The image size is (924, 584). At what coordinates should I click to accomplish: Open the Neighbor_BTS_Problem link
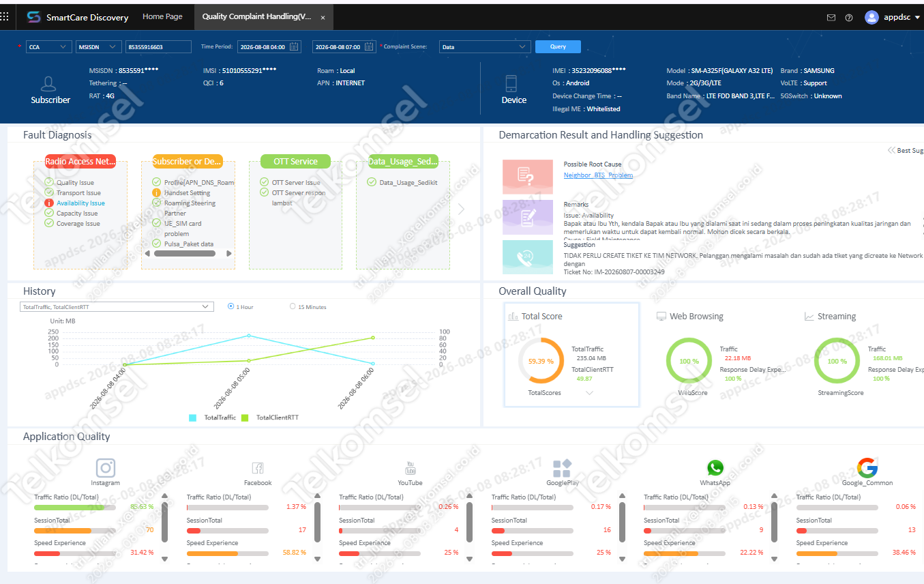coord(598,175)
